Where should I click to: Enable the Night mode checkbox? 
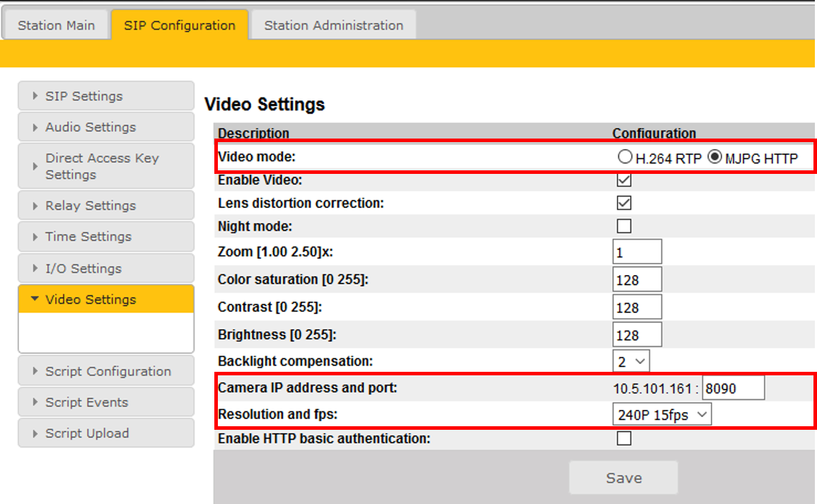[x=624, y=226]
